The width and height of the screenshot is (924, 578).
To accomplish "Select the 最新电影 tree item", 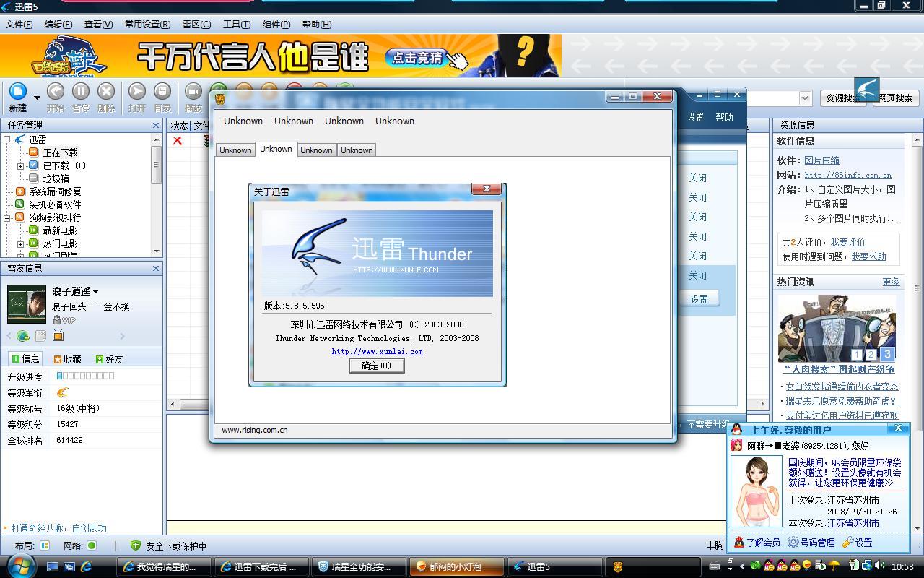I will 60,230.
